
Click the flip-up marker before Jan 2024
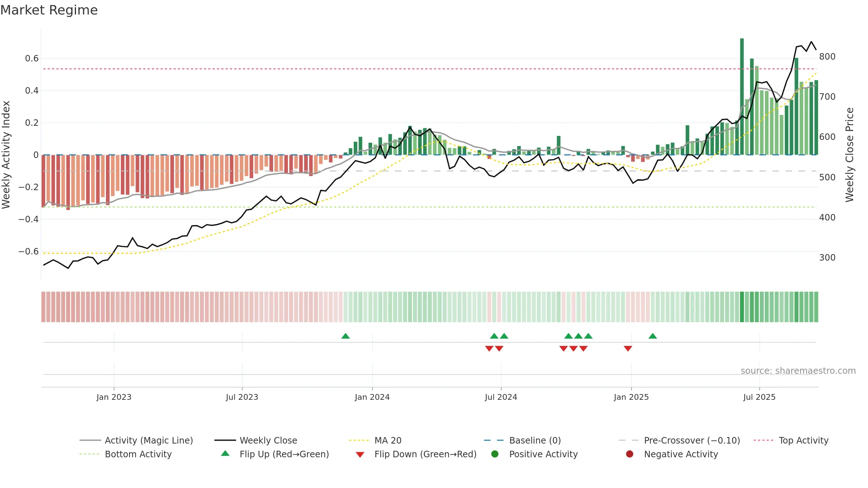(345, 336)
